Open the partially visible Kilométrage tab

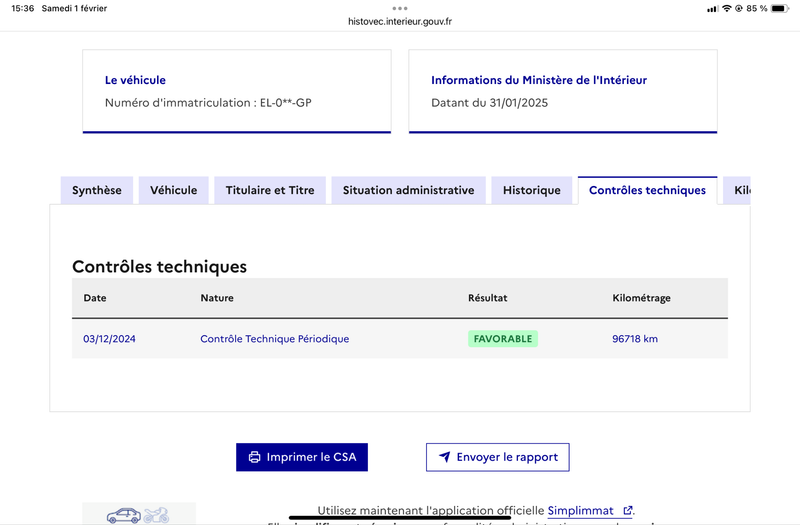pyautogui.click(x=737, y=190)
